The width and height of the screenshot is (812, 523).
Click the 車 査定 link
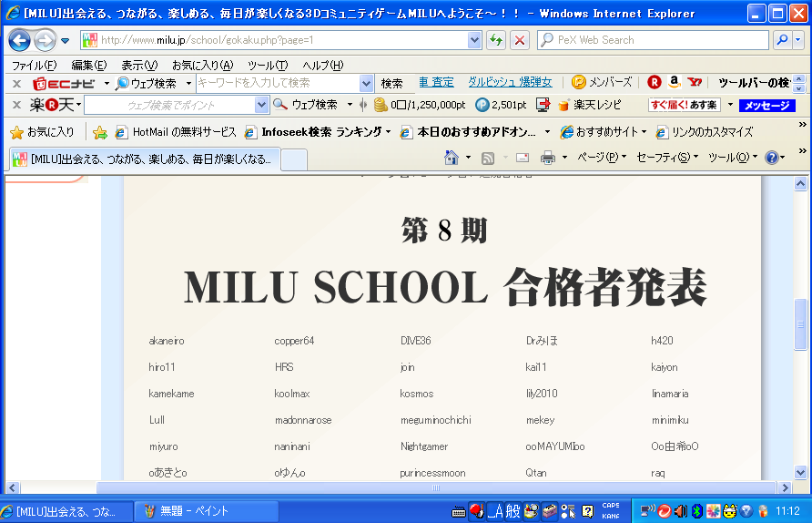(x=436, y=83)
